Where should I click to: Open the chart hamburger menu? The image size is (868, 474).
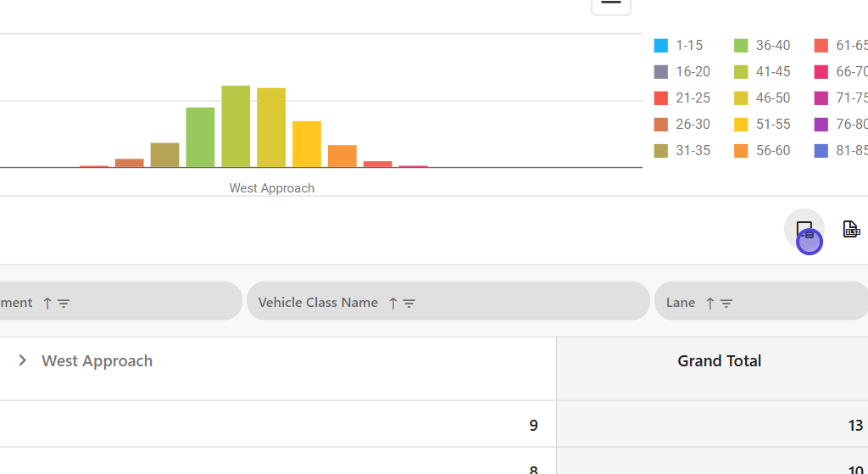[x=610, y=4]
